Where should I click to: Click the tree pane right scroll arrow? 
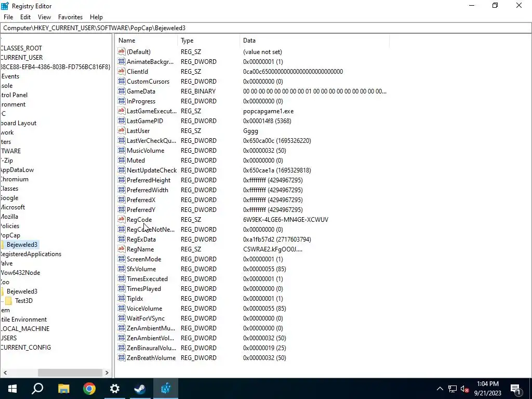[107, 373]
